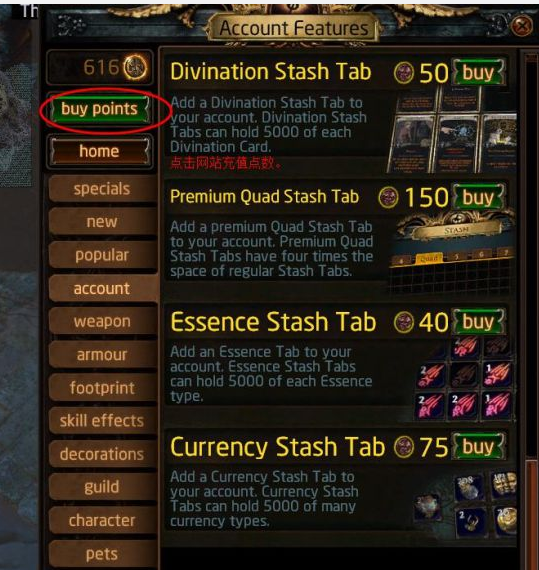Screen dimensions: 539x570
Task: Select the skill effects category
Action: (102, 421)
